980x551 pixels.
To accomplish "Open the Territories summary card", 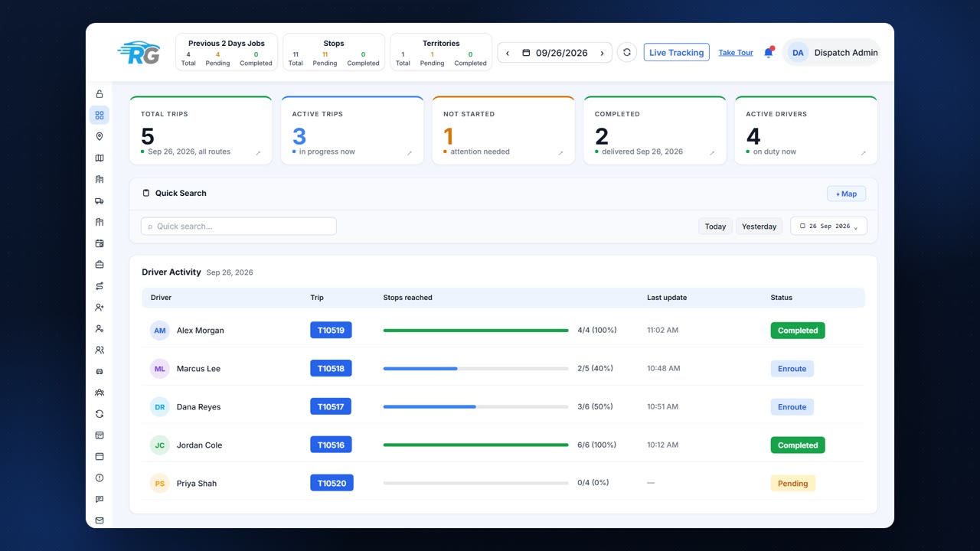I will tap(441, 53).
